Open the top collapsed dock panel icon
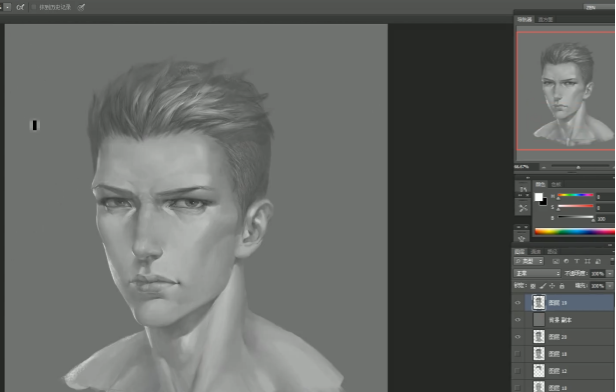Viewport: 616px width, 392px height. coord(523,189)
